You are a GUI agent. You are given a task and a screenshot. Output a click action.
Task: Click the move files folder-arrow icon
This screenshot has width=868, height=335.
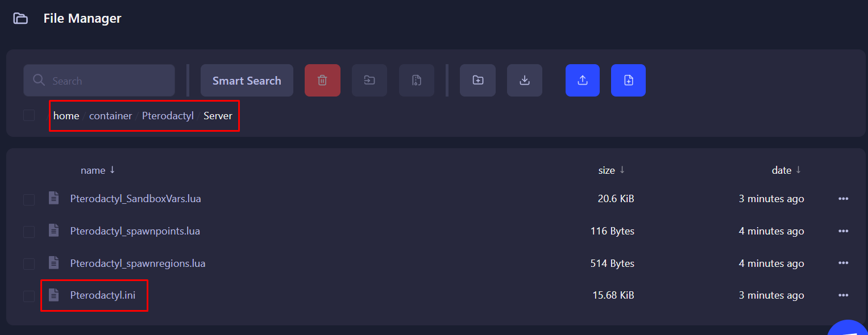pyautogui.click(x=369, y=81)
